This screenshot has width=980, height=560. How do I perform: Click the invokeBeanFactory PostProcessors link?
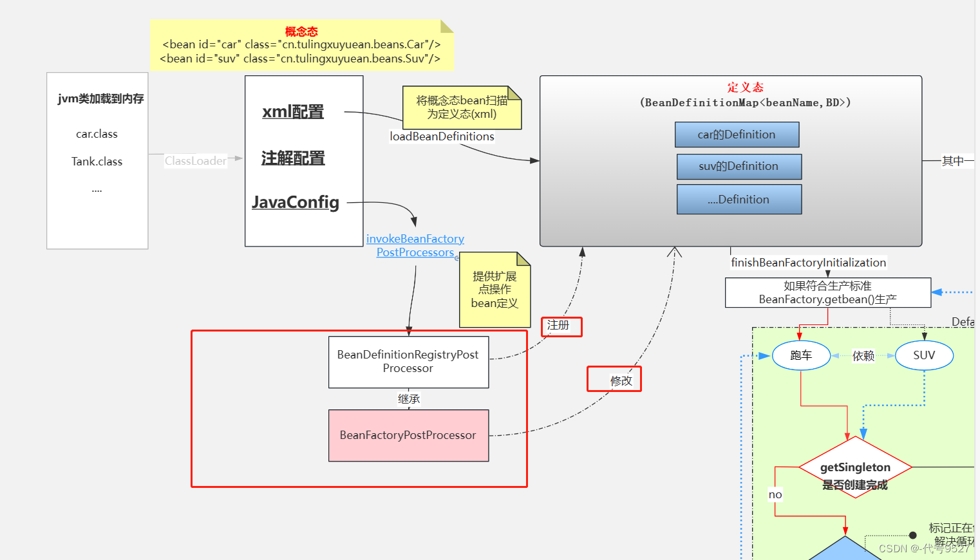click(x=415, y=245)
